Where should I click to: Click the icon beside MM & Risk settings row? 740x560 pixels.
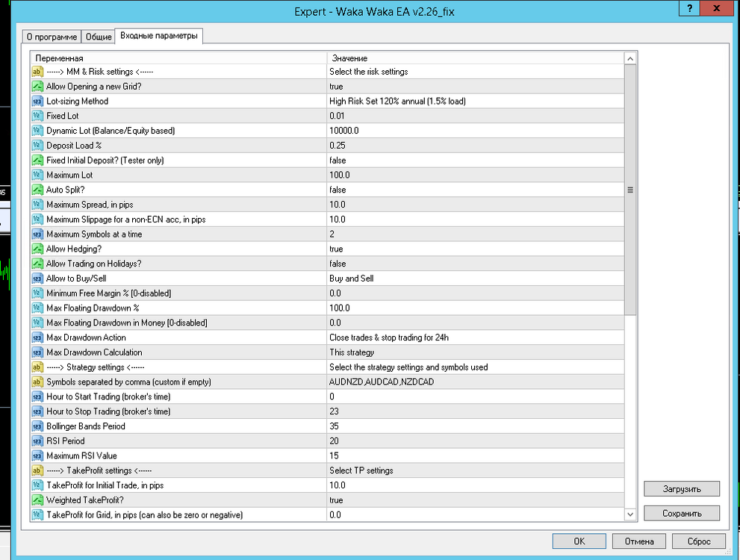pos(37,72)
